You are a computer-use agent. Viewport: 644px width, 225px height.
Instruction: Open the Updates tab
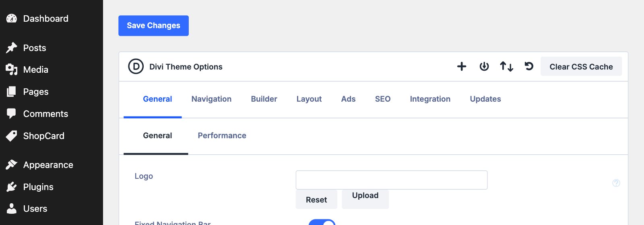pos(485,99)
